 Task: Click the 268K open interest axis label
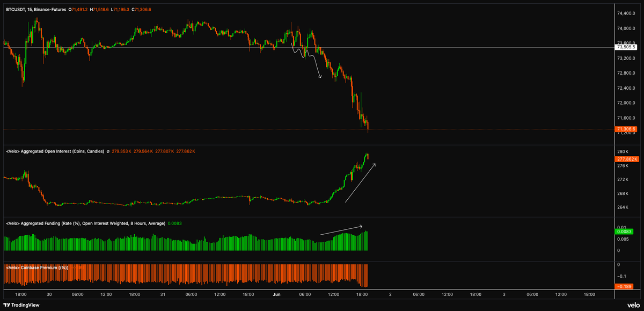(623, 193)
